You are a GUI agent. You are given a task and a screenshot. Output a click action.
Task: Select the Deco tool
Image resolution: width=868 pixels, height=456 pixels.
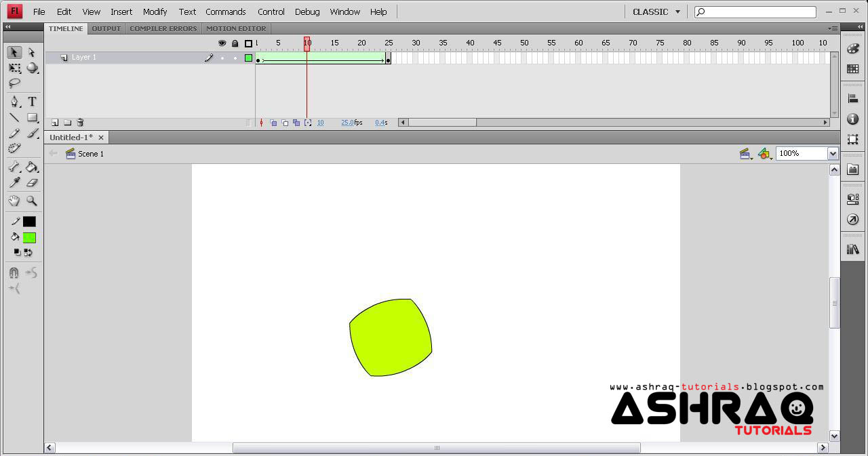pyautogui.click(x=14, y=148)
